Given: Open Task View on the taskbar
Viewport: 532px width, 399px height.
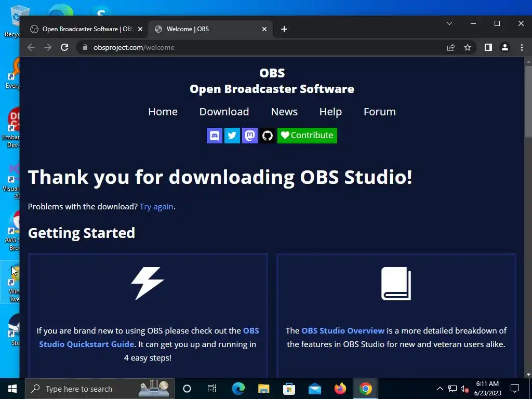Looking at the screenshot, I should pos(212,389).
